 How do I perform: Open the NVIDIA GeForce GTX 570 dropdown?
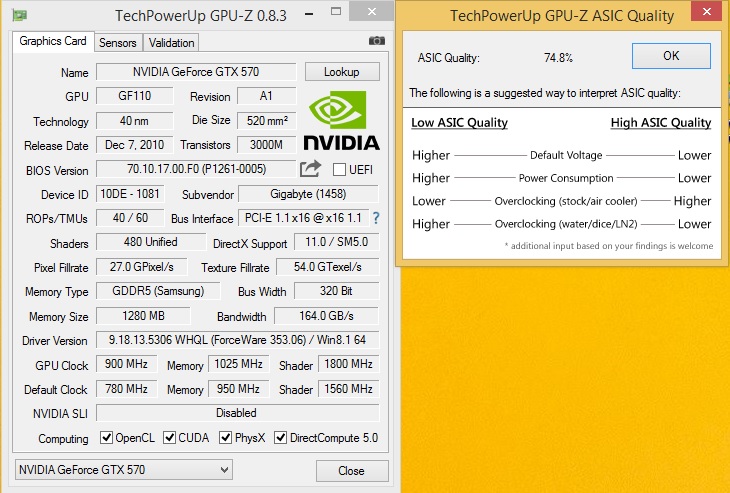click(x=124, y=470)
